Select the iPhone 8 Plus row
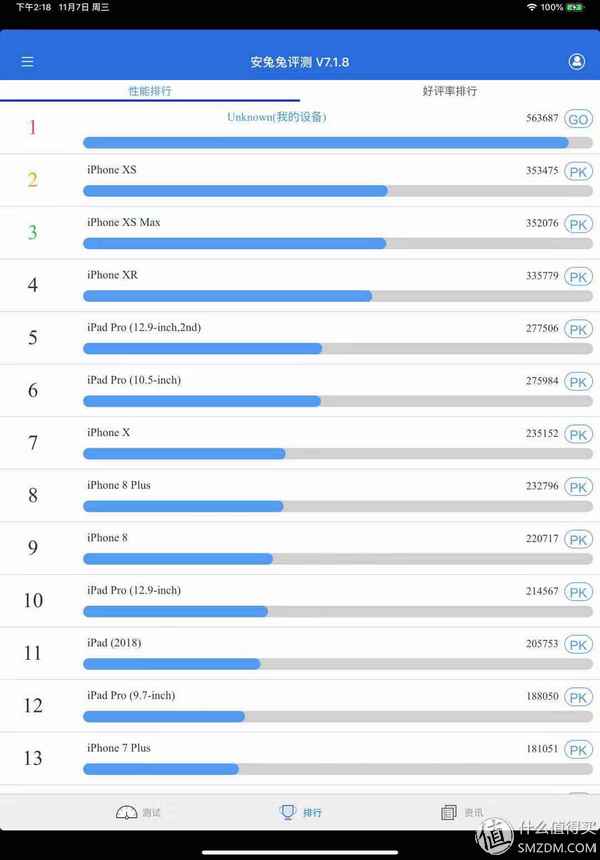The height and width of the screenshot is (860, 600). (x=250, y=495)
